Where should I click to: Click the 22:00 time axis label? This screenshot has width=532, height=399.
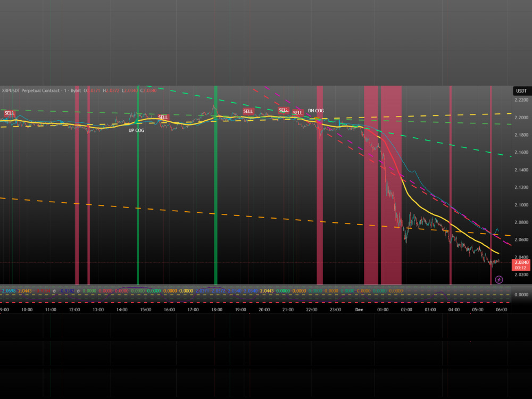pos(311,310)
